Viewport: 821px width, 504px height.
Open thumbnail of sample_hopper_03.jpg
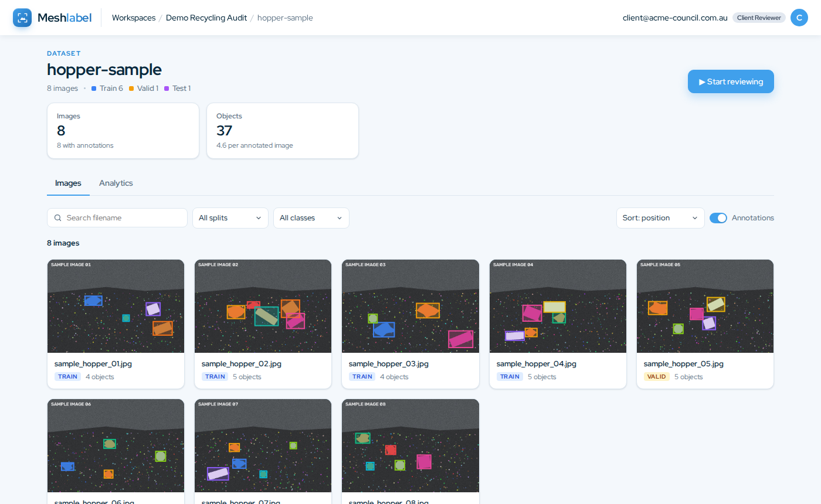tap(410, 307)
